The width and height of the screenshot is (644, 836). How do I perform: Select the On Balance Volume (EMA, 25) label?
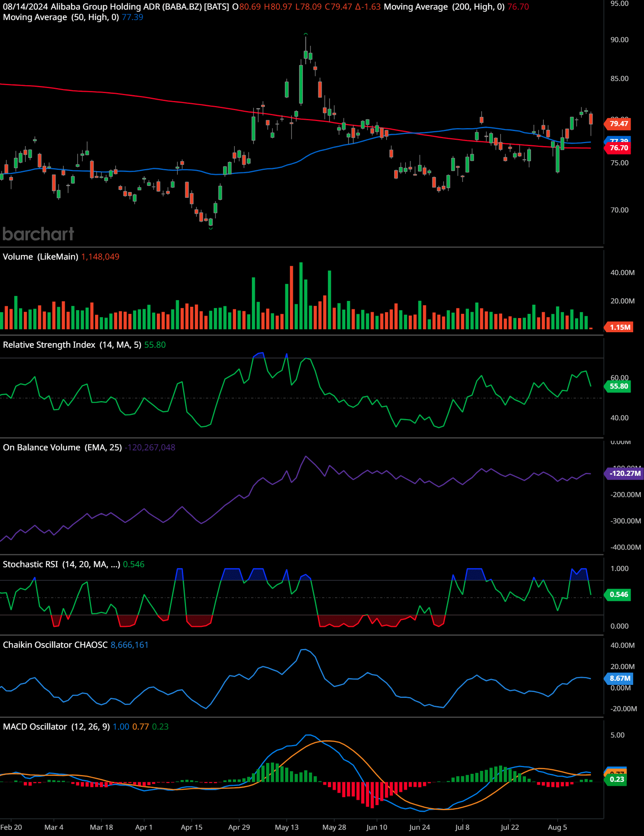point(63,447)
